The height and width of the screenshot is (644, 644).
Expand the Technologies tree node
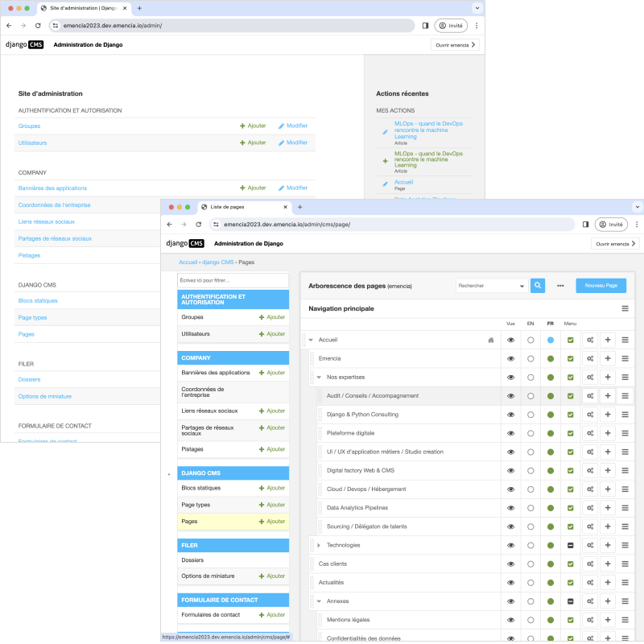(319, 545)
